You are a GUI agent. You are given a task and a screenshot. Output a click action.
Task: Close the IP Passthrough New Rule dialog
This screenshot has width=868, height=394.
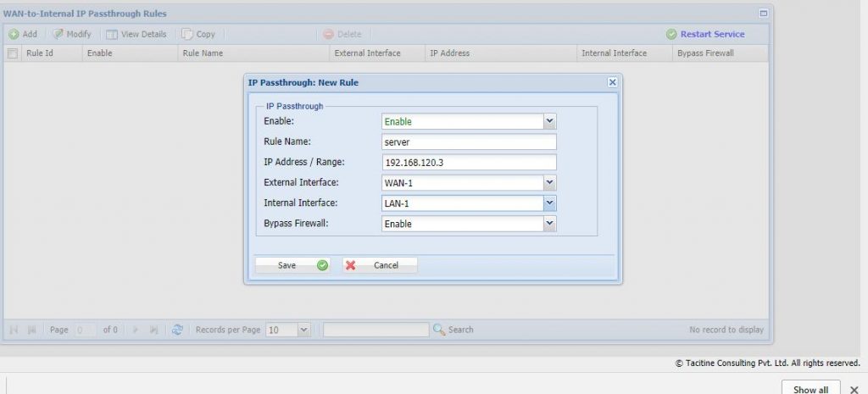[x=612, y=82]
